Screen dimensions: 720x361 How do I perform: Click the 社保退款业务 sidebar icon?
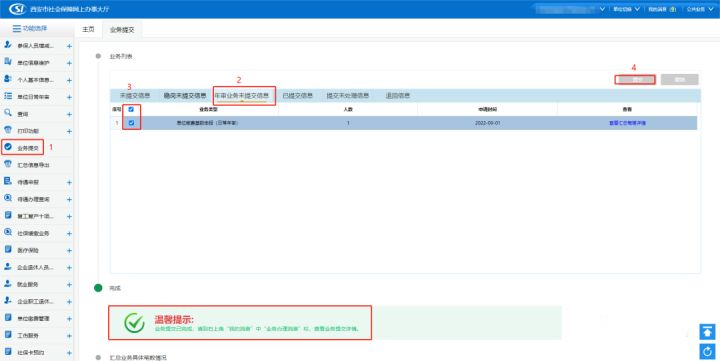click(8, 232)
